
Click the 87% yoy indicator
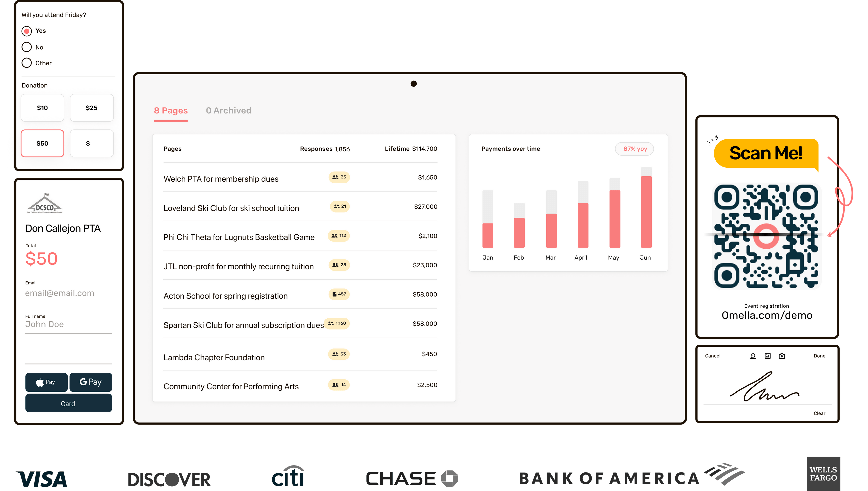coord(634,149)
